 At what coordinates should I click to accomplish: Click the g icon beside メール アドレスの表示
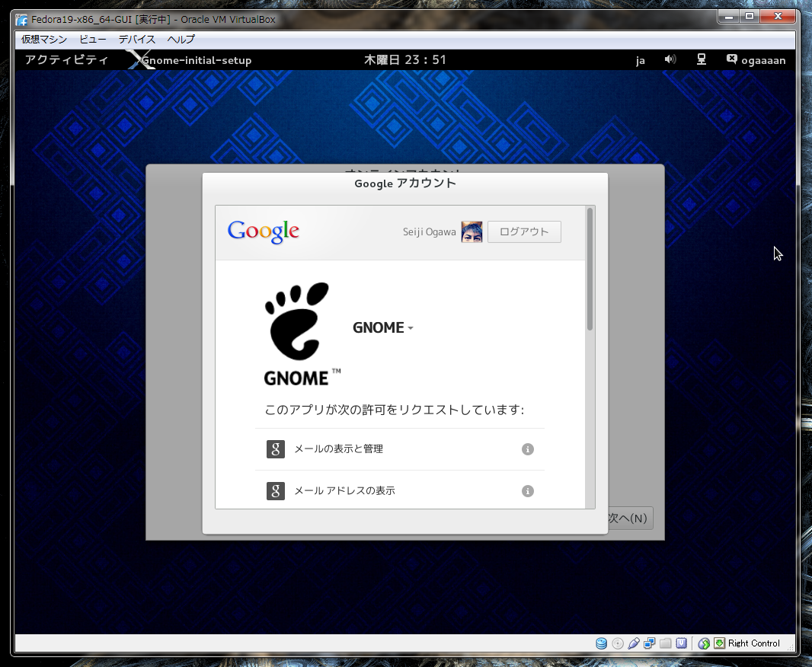click(276, 491)
